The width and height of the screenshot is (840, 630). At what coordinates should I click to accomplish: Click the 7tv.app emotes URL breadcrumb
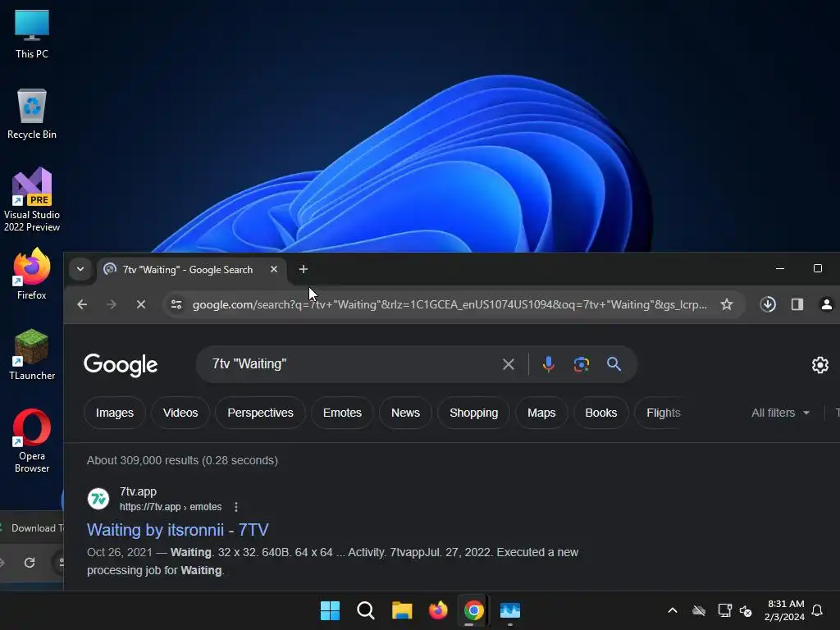[x=171, y=507]
